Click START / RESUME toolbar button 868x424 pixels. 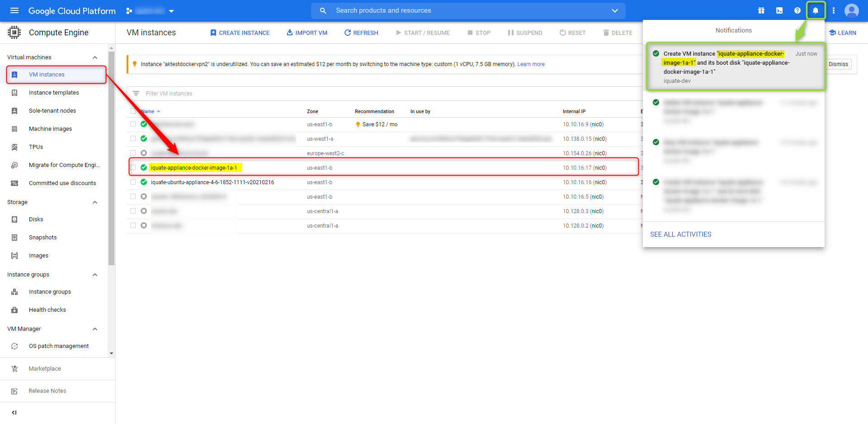pyautogui.click(x=423, y=33)
